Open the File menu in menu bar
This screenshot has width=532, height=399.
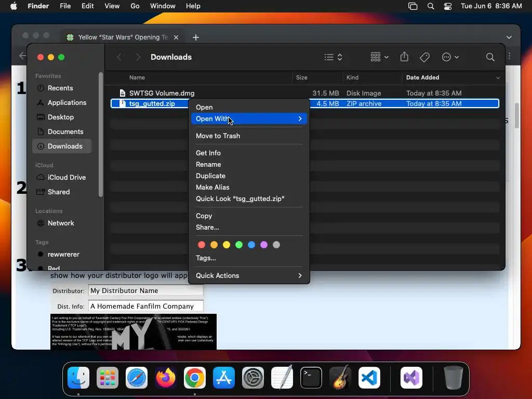[65, 6]
